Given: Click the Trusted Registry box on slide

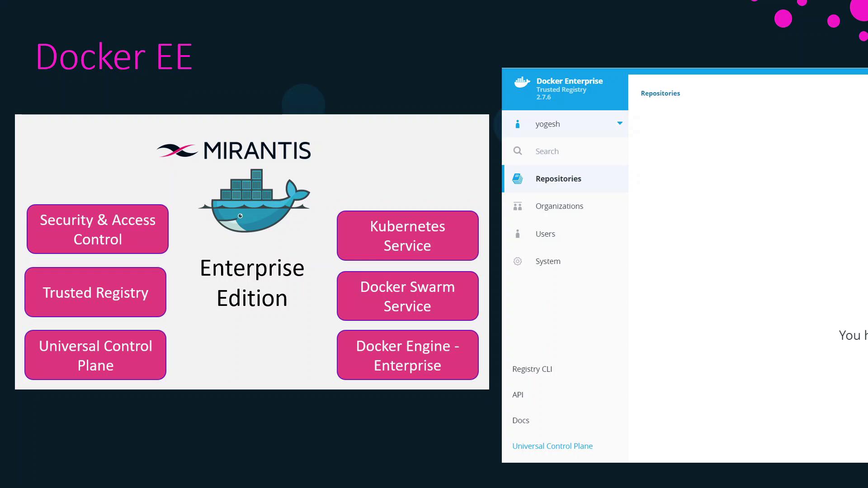Looking at the screenshot, I should tap(95, 292).
